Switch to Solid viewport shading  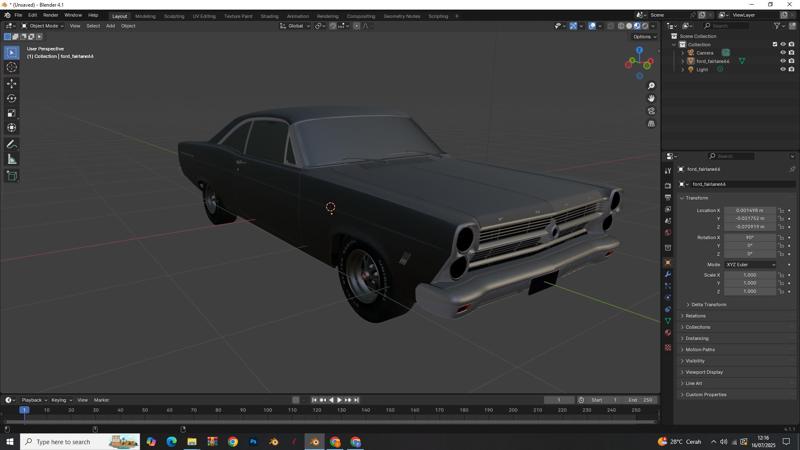629,26
